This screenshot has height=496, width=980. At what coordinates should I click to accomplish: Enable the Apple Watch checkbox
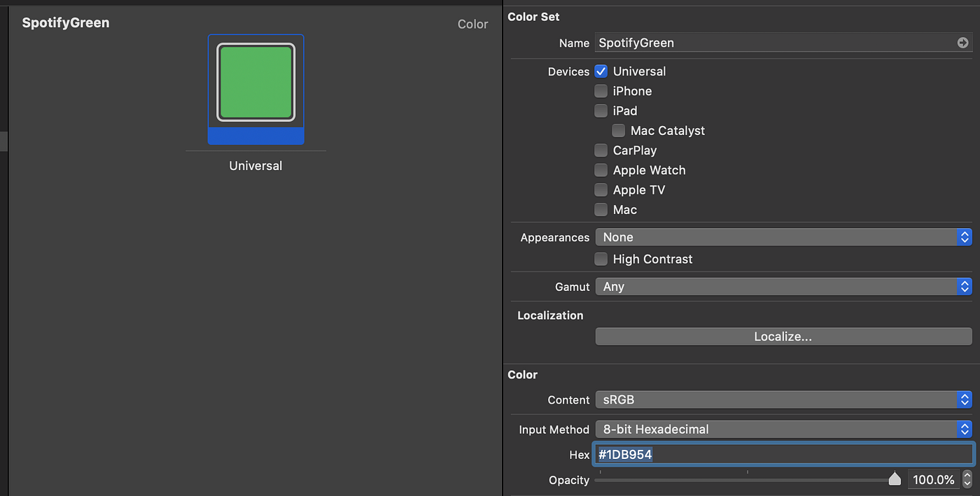click(601, 170)
